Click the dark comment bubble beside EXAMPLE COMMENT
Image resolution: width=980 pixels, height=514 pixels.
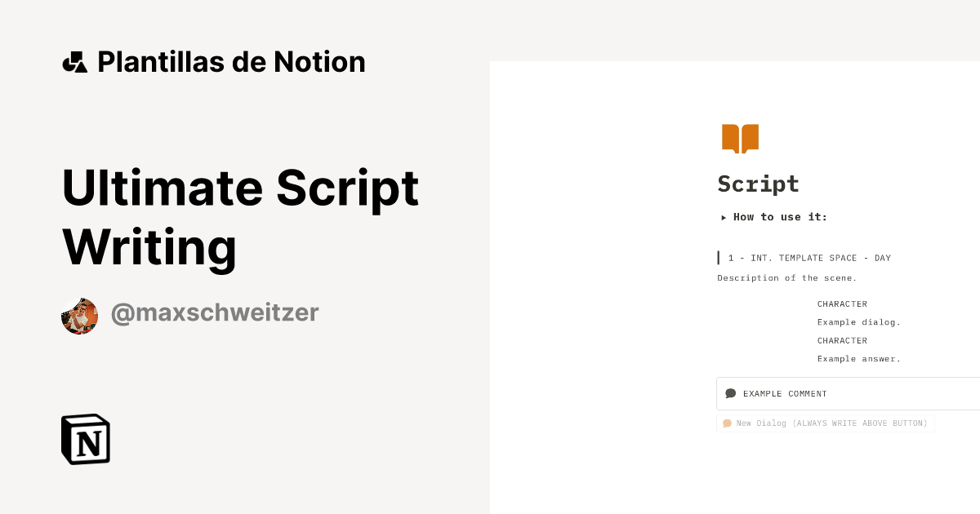pyautogui.click(x=730, y=392)
